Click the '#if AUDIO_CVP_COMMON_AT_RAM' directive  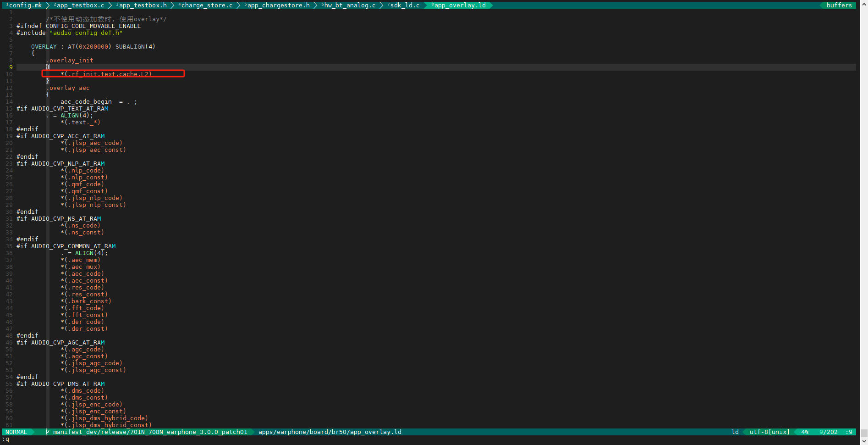66,246
